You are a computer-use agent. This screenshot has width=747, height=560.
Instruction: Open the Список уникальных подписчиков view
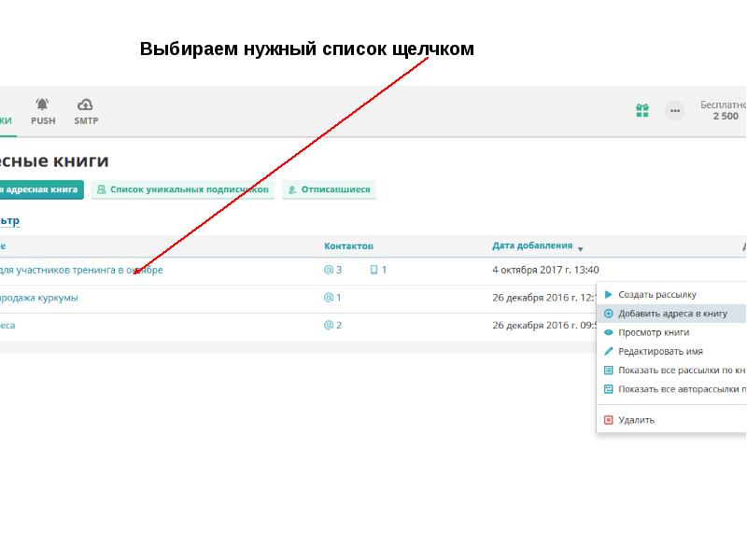(x=183, y=189)
